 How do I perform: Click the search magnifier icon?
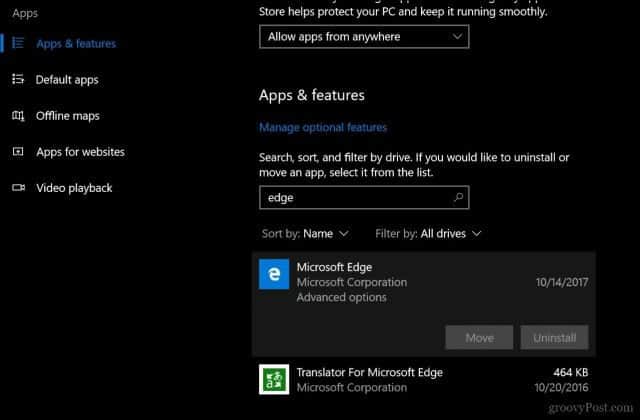point(458,198)
